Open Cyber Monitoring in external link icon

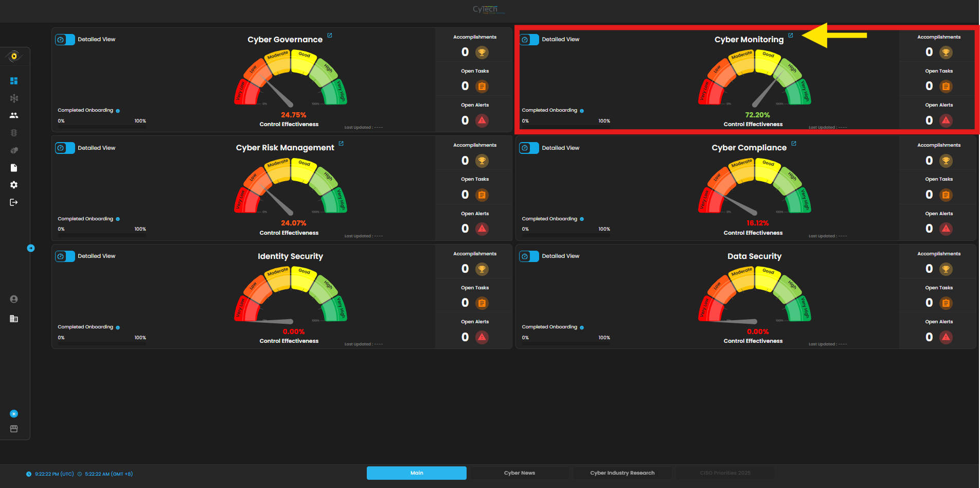pyautogui.click(x=791, y=36)
